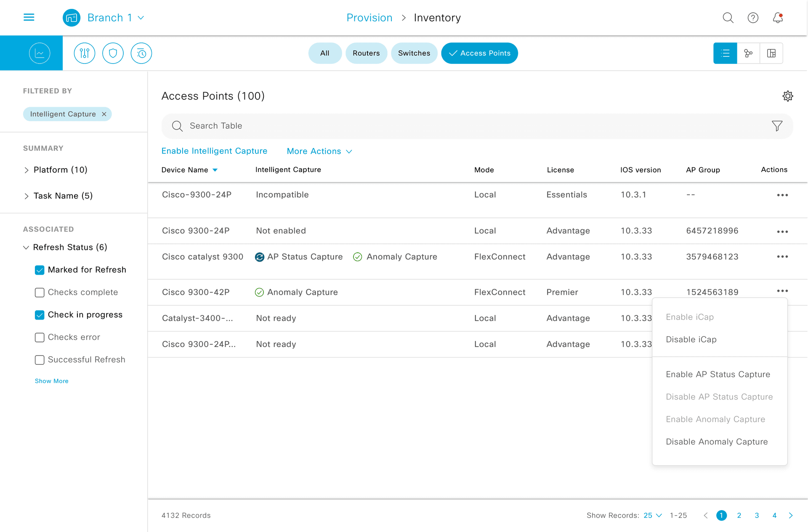Click AP Status Capture sync icon
This screenshot has width=808, height=532.
tap(260, 257)
